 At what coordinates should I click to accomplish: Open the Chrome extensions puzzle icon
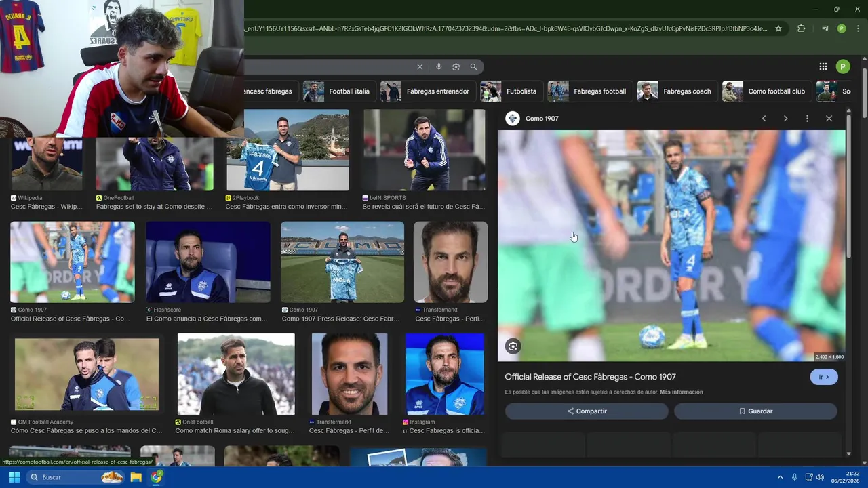(x=801, y=28)
